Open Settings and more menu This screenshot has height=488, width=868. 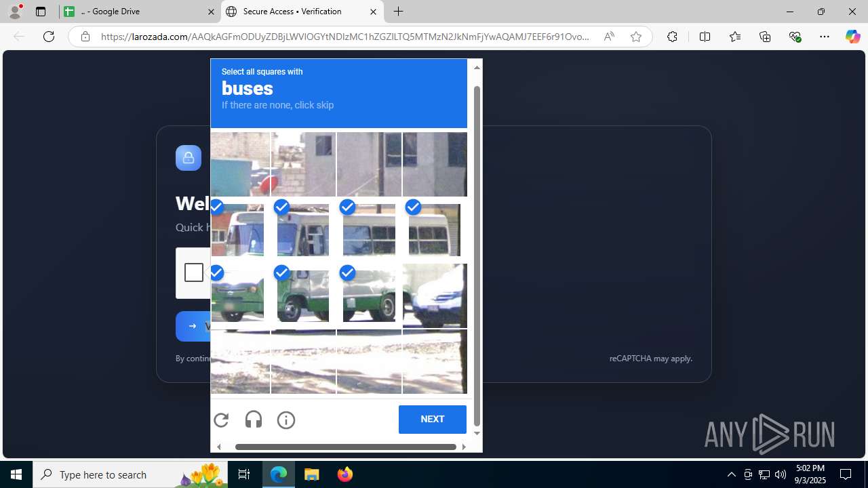[825, 37]
